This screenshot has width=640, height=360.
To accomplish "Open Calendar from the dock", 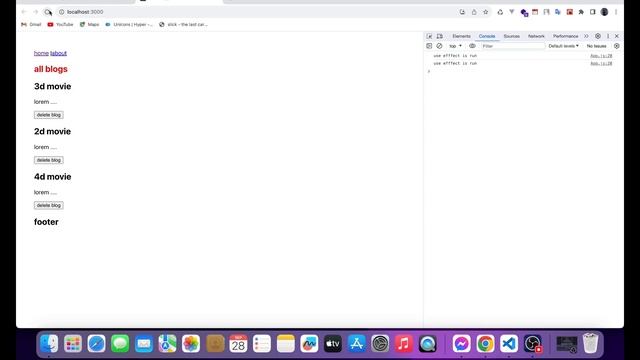I will click(x=238, y=344).
